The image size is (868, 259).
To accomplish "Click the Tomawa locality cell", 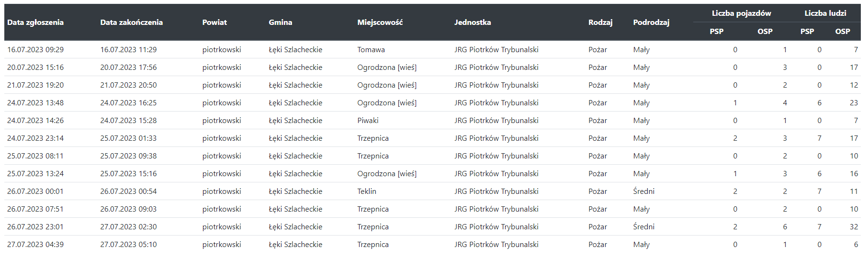I will (371, 50).
